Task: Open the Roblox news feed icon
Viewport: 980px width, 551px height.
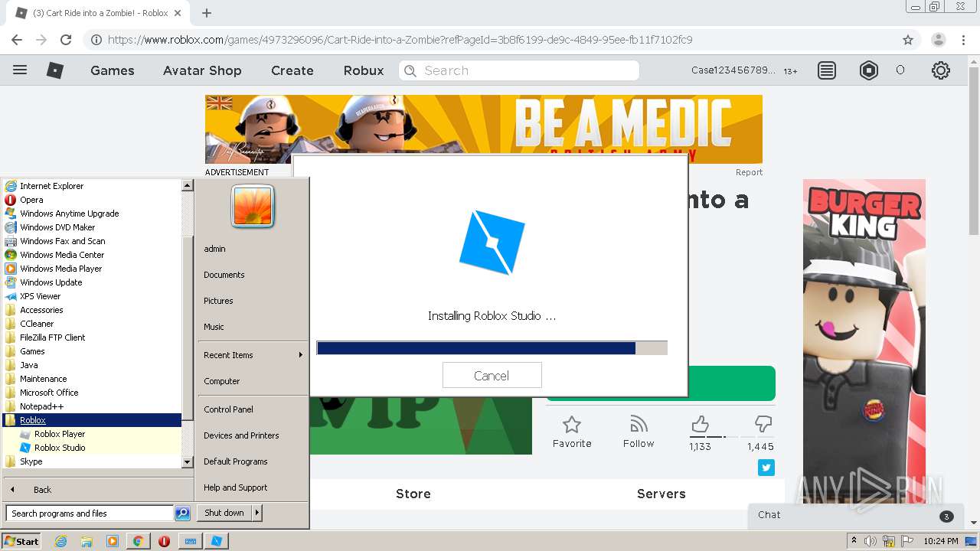Action: 826,70
